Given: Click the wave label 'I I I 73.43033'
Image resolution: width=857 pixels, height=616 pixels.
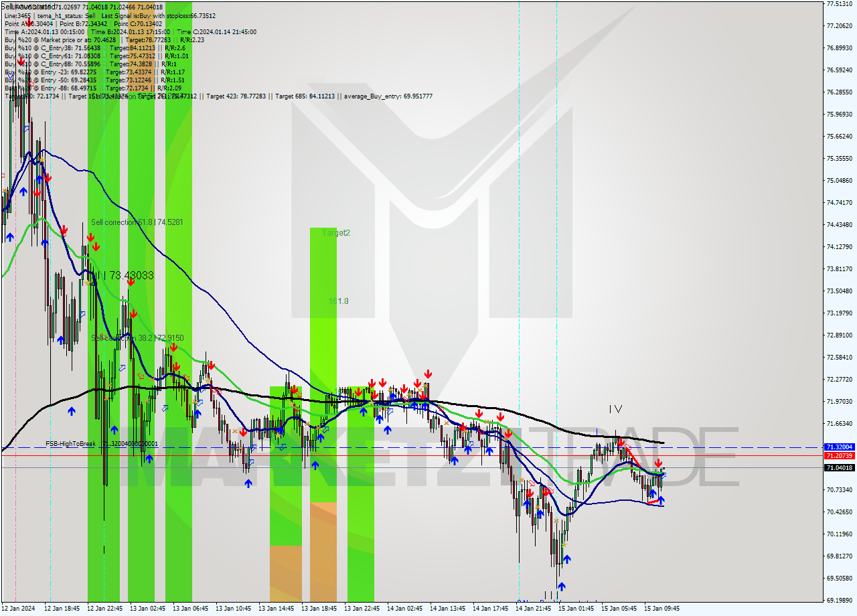Looking at the screenshot, I should 125,275.
